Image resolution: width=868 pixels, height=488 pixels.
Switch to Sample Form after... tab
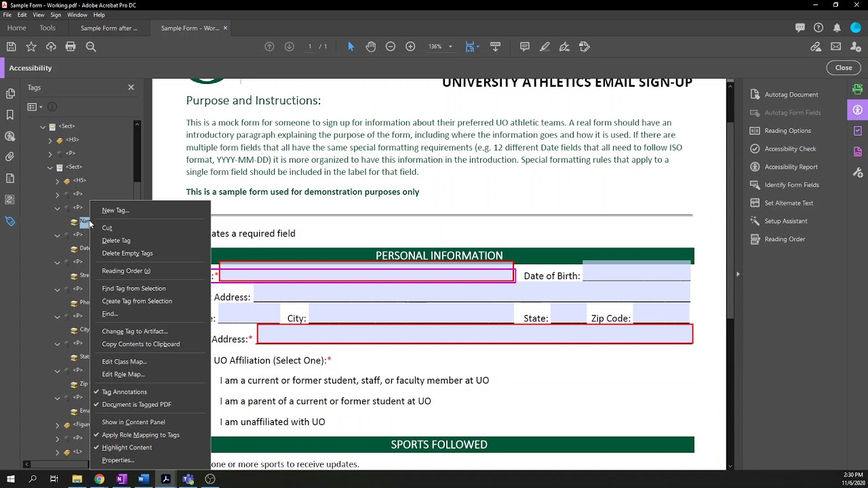pos(108,28)
